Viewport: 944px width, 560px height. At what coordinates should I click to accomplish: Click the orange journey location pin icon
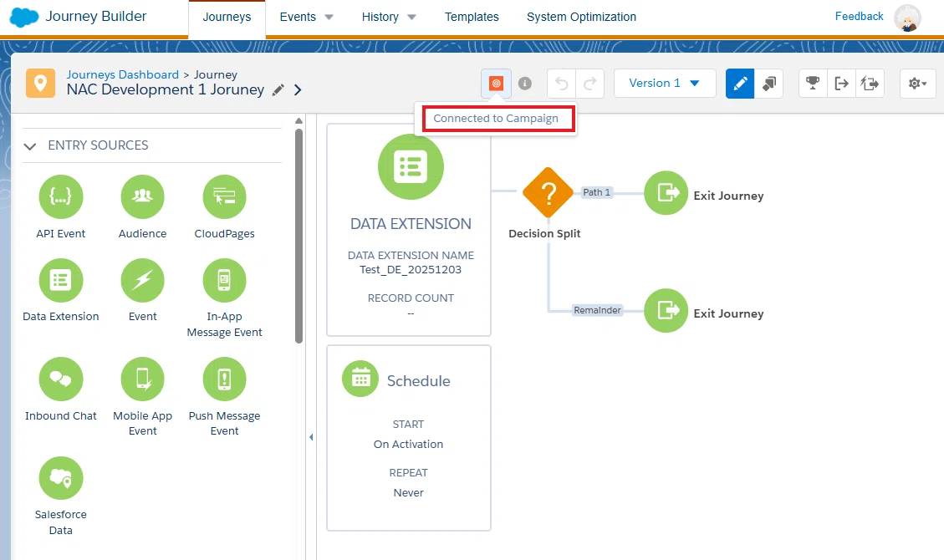click(40, 83)
